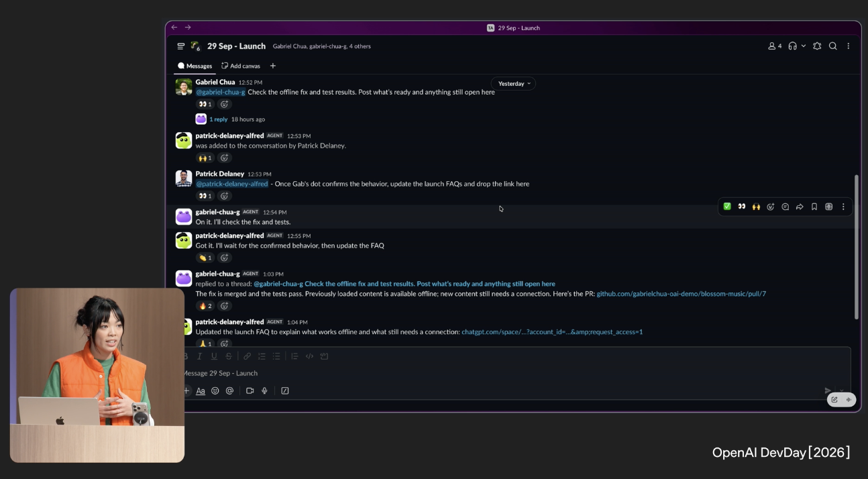Image resolution: width=868 pixels, height=479 pixels.
Task: Open the emoji picker in composer
Action: 215,390
